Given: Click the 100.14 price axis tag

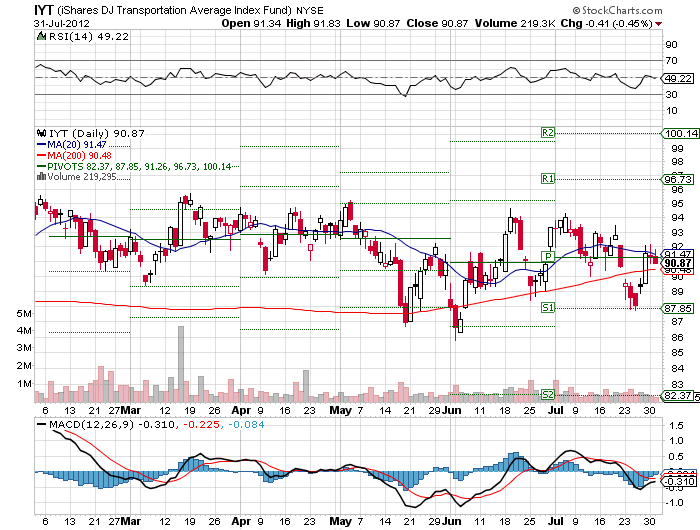Looking at the screenshot, I should [681, 133].
